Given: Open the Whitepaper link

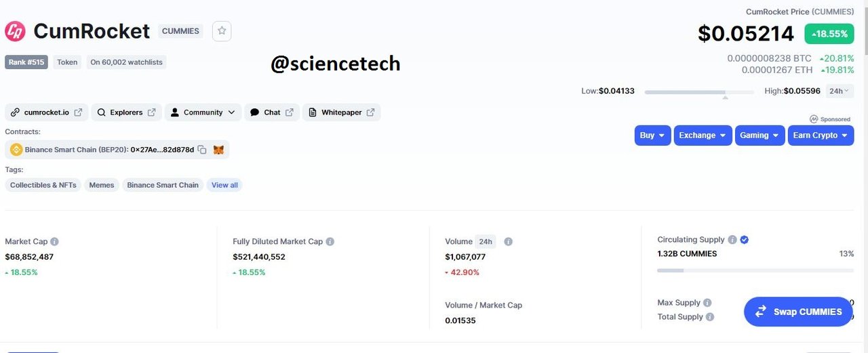Looking at the screenshot, I should pos(341,112).
